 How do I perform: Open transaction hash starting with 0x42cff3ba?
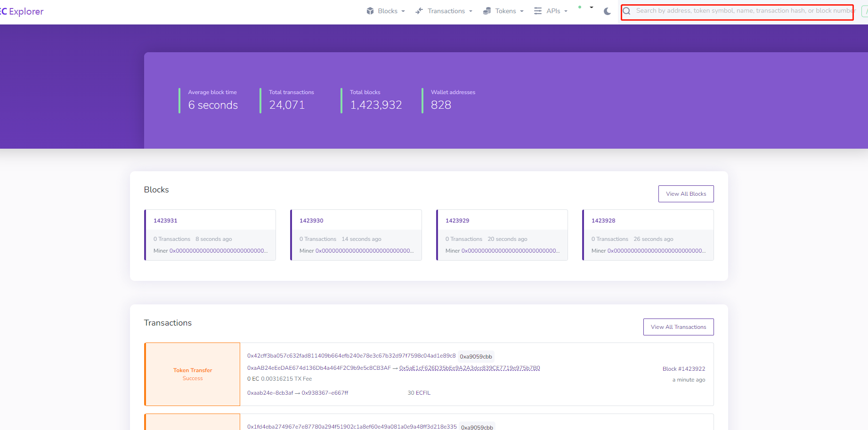(351, 356)
